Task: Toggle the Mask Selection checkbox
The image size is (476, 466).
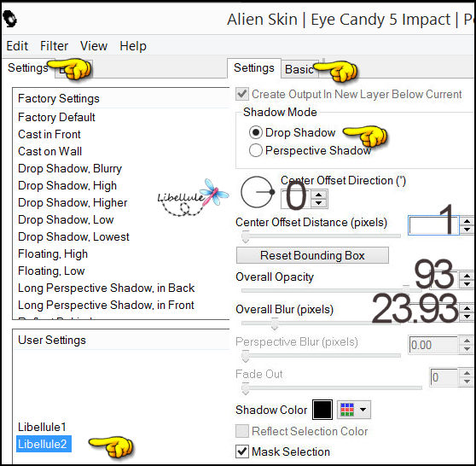Action: (x=242, y=451)
